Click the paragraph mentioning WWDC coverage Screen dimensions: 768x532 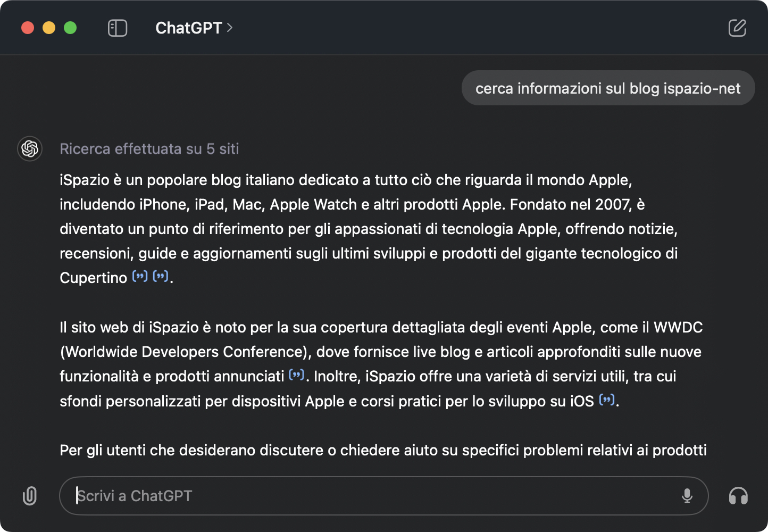[381, 364]
